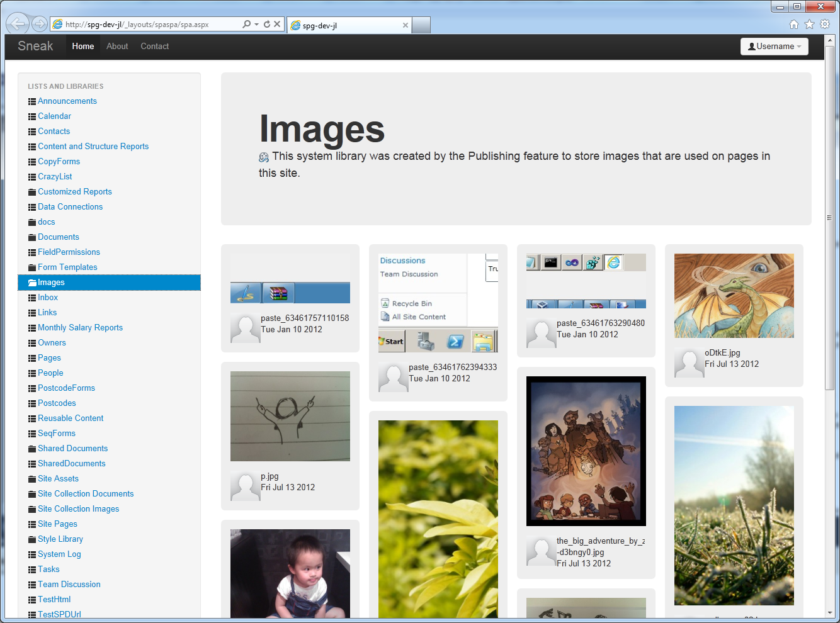Click the browser back arrow button
Image resolution: width=840 pixels, height=623 pixels.
(x=17, y=25)
